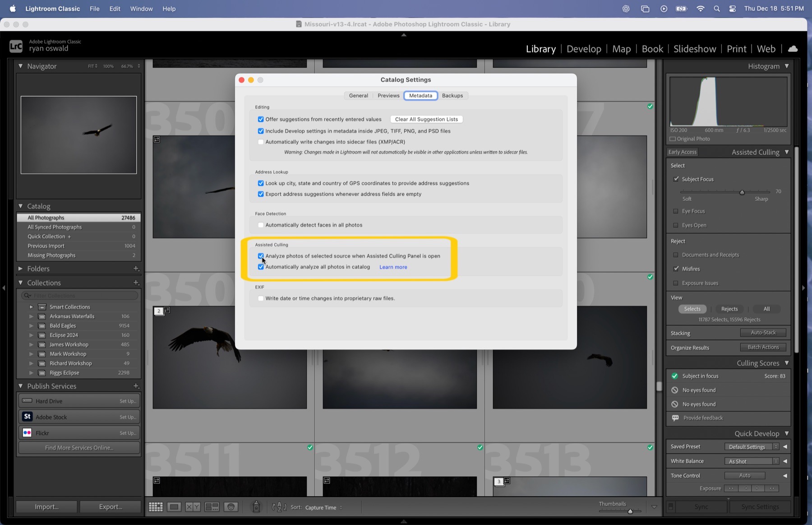Enable Automatically detect faces in all photos
Screen dimensions: 812x525
pyautogui.click(x=261, y=225)
